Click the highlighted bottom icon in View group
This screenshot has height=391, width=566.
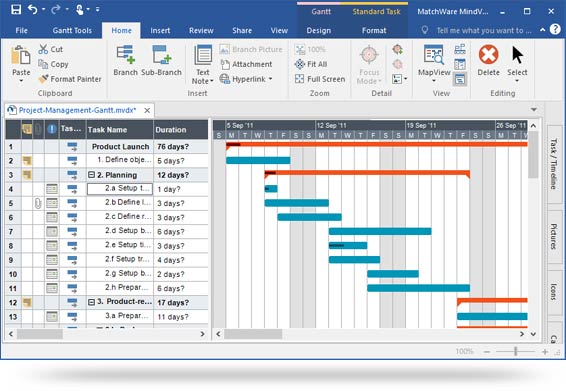point(460,79)
